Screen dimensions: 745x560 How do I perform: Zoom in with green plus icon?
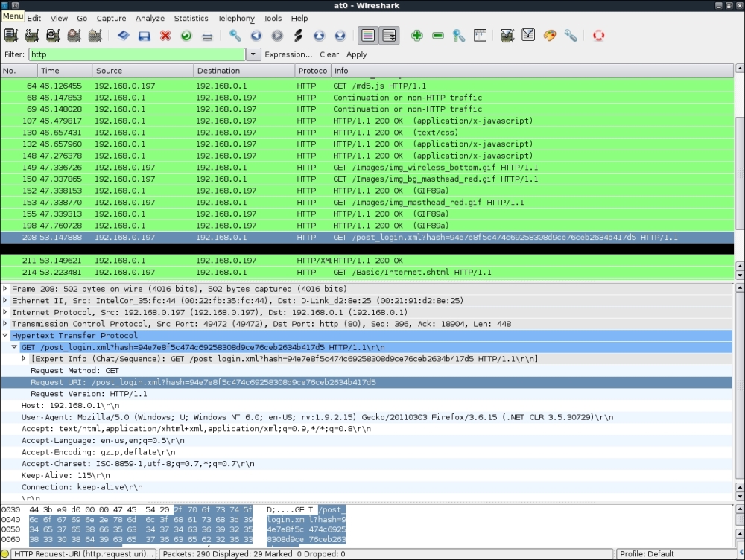point(417,36)
